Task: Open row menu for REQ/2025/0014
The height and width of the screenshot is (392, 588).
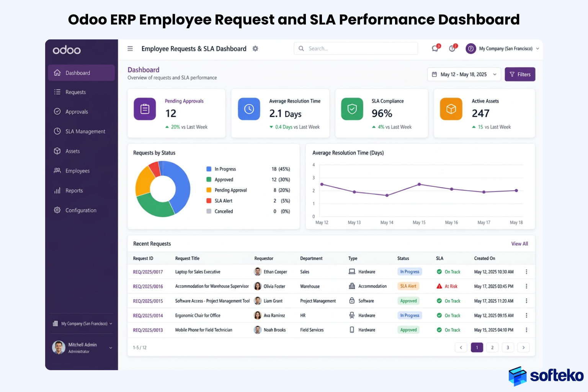Action: (526, 315)
